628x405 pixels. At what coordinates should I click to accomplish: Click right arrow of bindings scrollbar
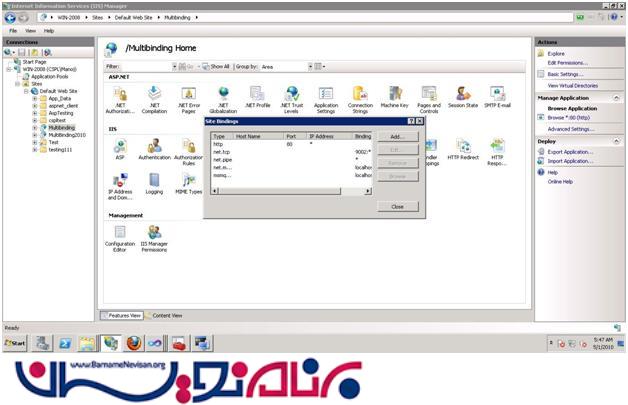368,191
